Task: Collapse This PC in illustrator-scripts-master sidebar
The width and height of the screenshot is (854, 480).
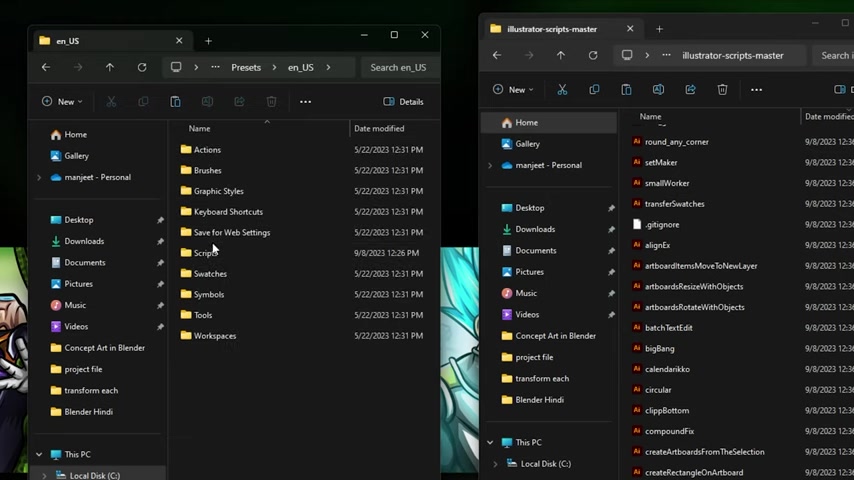Action: tap(490, 442)
